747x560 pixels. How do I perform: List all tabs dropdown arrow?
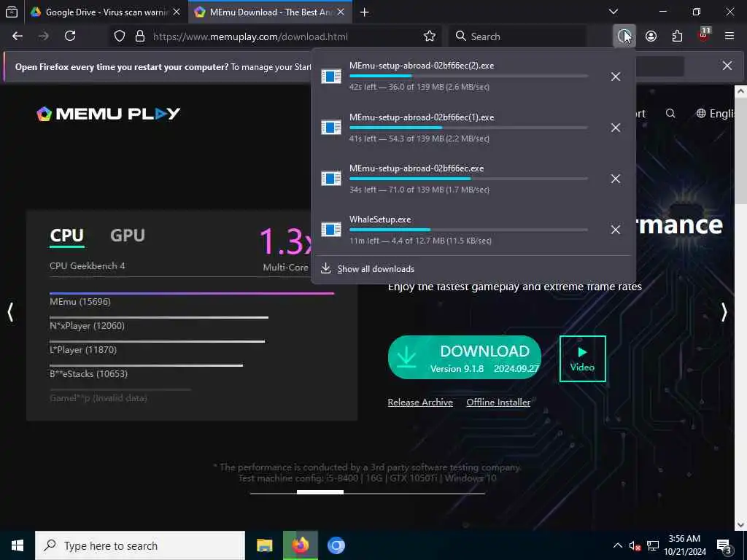(x=614, y=12)
